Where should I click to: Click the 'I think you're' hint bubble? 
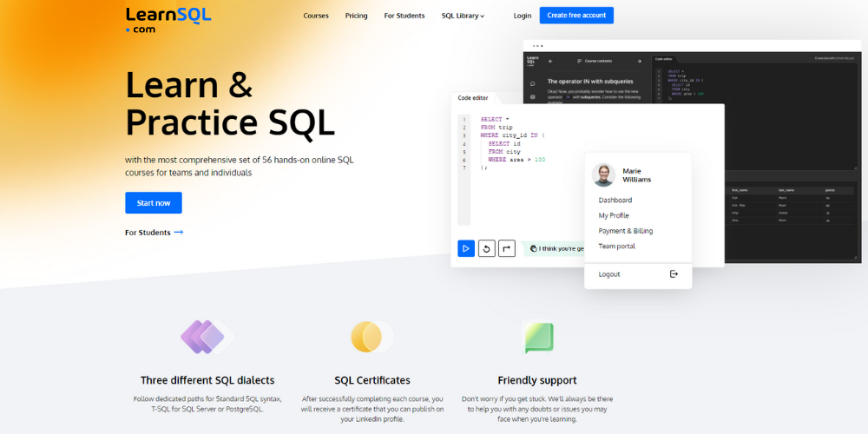554,248
